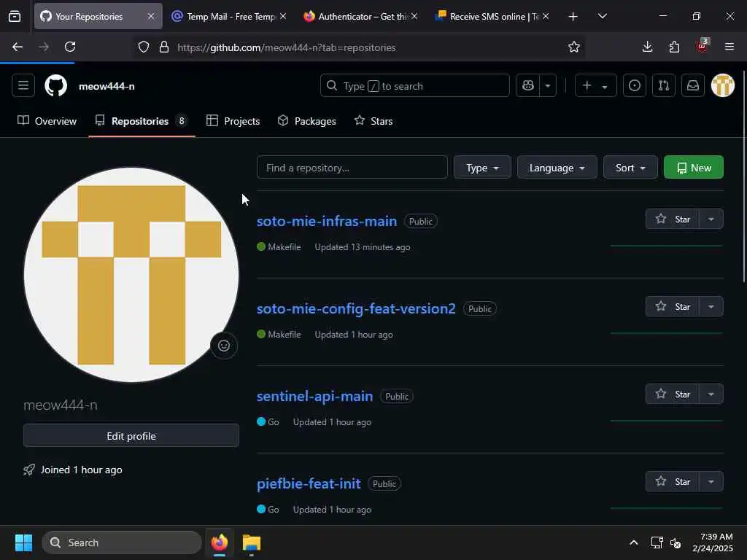Expand the Language filter dropdown
The height and width of the screenshot is (560, 747).
[x=557, y=168]
